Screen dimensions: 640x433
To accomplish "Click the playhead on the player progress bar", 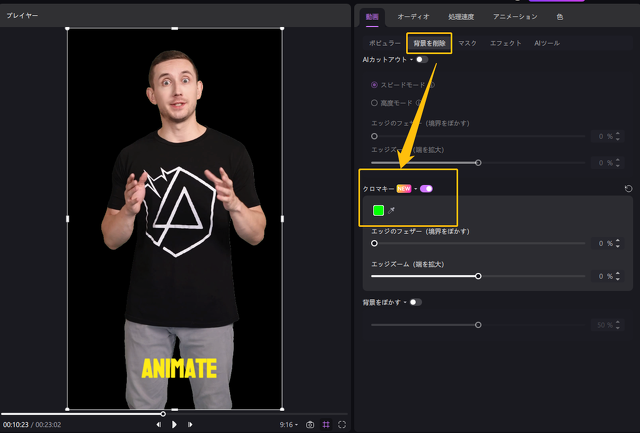I will [x=163, y=413].
